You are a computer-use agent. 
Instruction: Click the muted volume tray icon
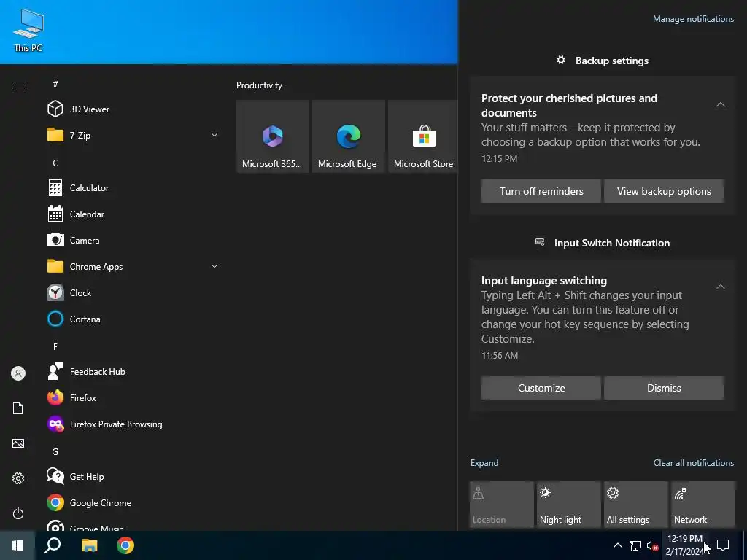pyautogui.click(x=652, y=545)
